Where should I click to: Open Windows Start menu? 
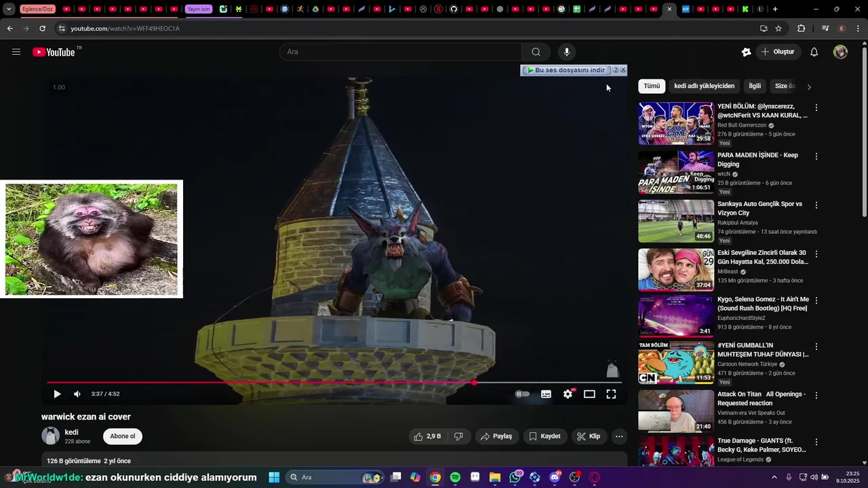(x=274, y=477)
